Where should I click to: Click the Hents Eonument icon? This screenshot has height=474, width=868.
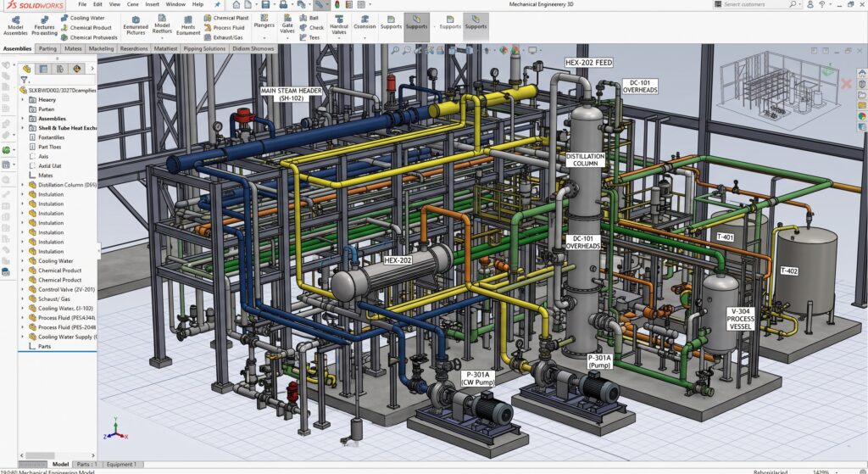[x=188, y=25]
